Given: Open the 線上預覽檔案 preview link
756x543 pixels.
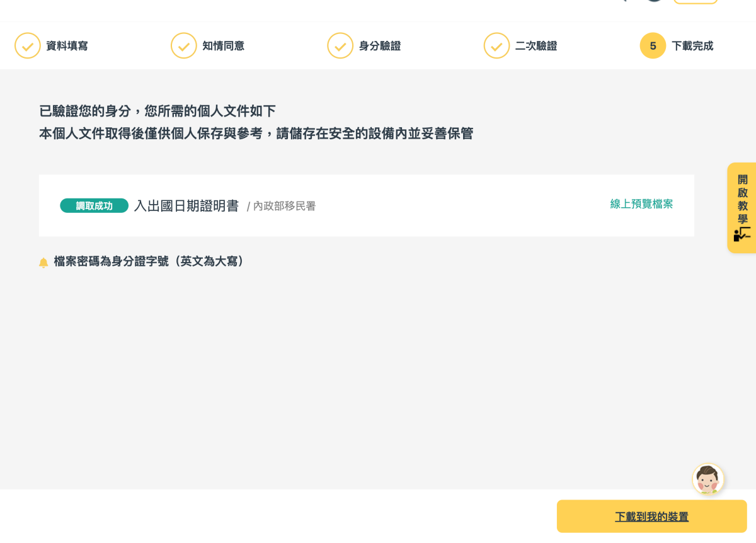Looking at the screenshot, I should coord(641,204).
